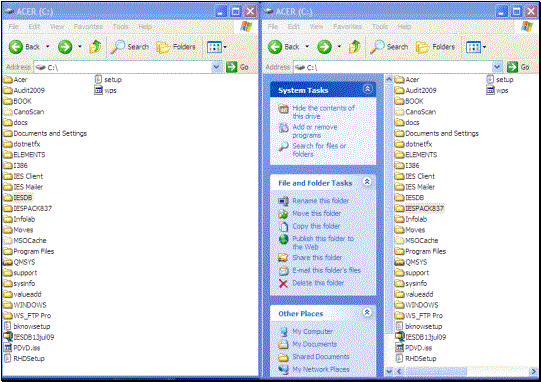Open the Favorites menu in left window

88,27
